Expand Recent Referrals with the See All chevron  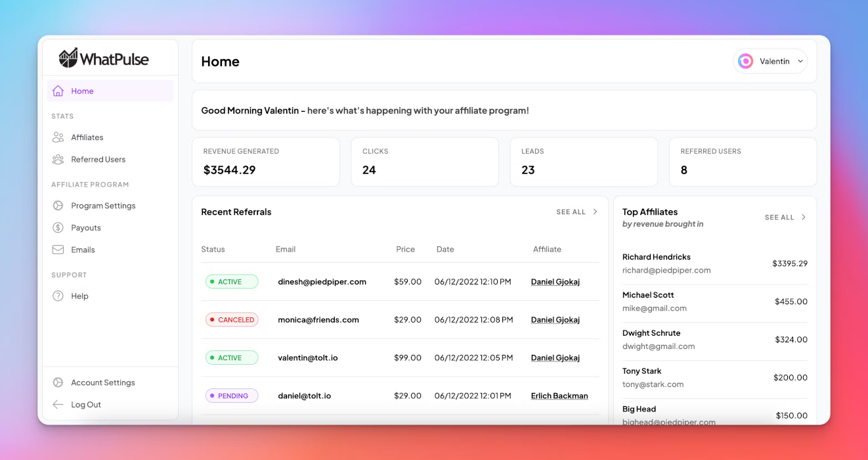[x=595, y=212]
